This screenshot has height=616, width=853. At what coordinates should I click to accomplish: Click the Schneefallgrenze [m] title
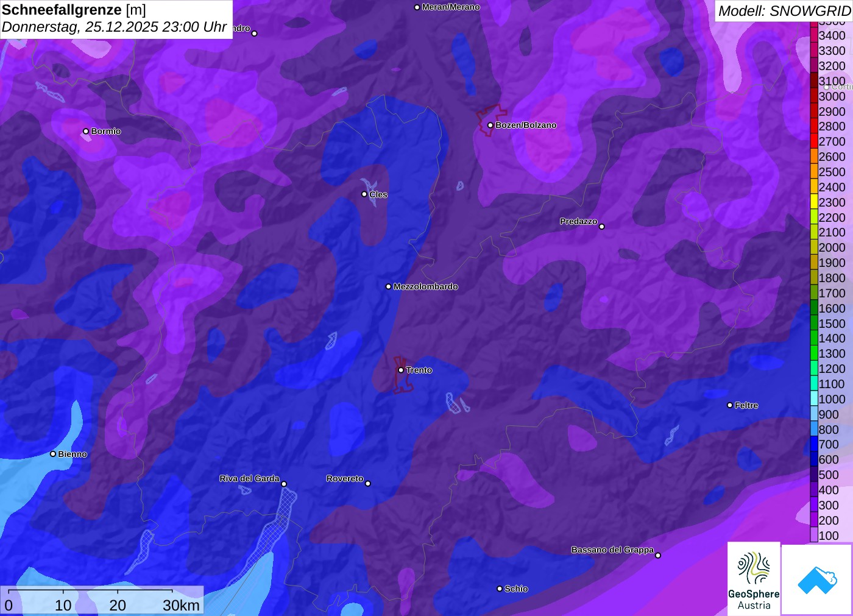pos(74,10)
